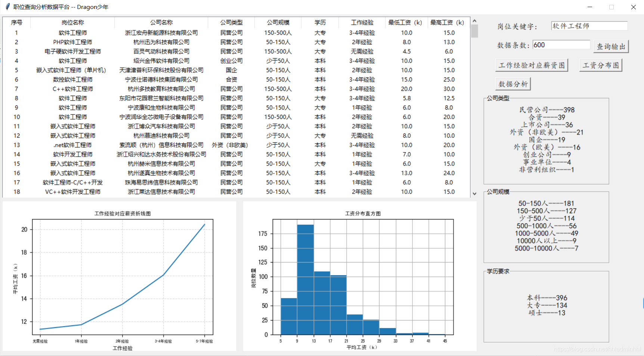Click the feather app icon in title bar
644x356 pixels.
[x=7, y=7]
